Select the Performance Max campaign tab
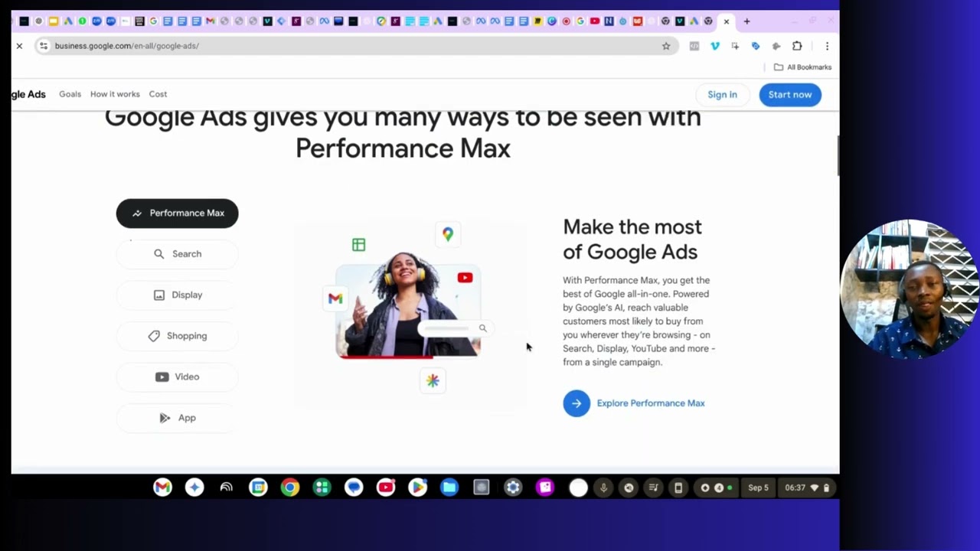 (177, 213)
